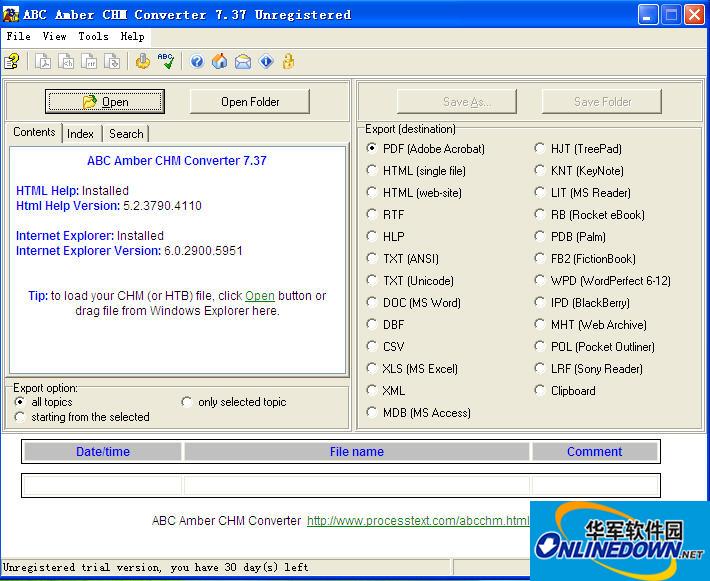
Task: Open the Help menu
Action: (132, 36)
